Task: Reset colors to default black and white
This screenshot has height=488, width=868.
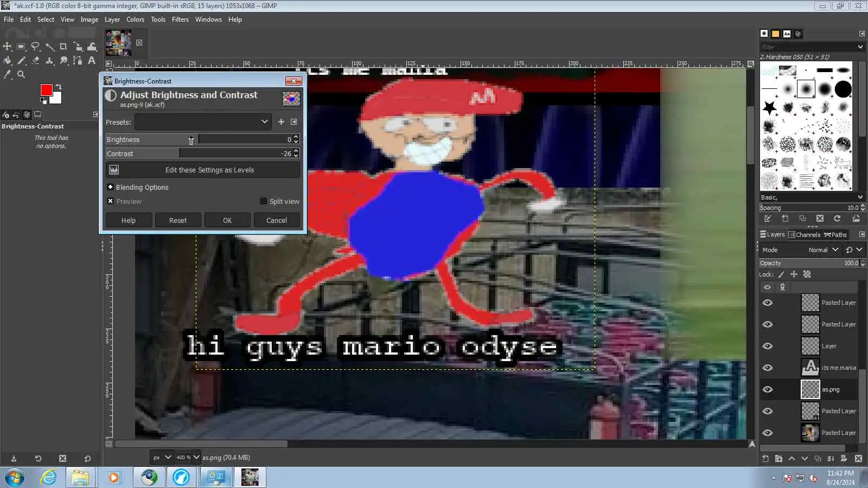Action: tap(43, 100)
